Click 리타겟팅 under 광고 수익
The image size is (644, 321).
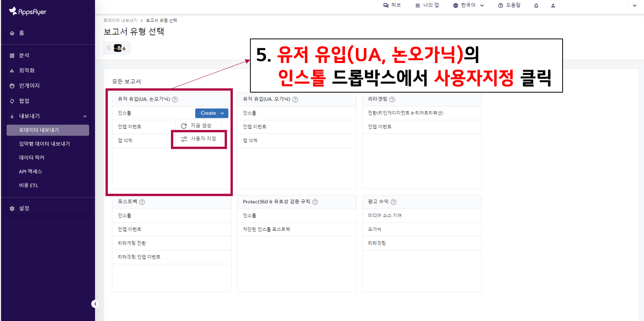(x=422, y=243)
